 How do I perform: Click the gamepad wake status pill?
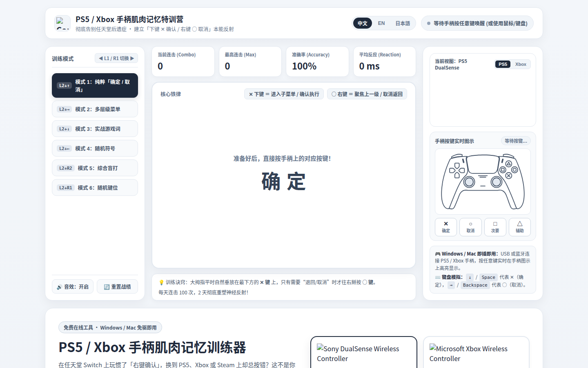477,23
